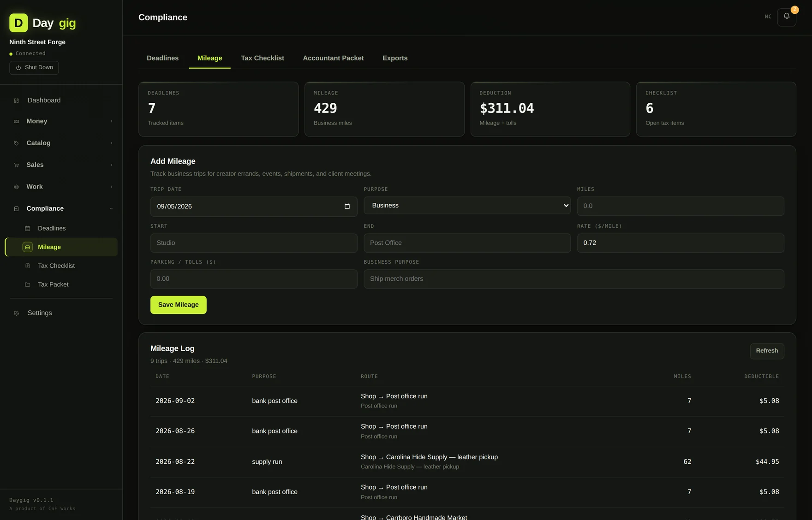This screenshot has width=812, height=520.
Task: Select the Mileage tab
Action: (x=209, y=58)
